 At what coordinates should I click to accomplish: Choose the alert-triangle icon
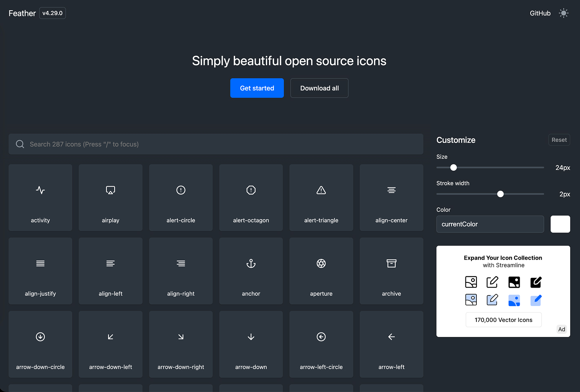(321, 198)
